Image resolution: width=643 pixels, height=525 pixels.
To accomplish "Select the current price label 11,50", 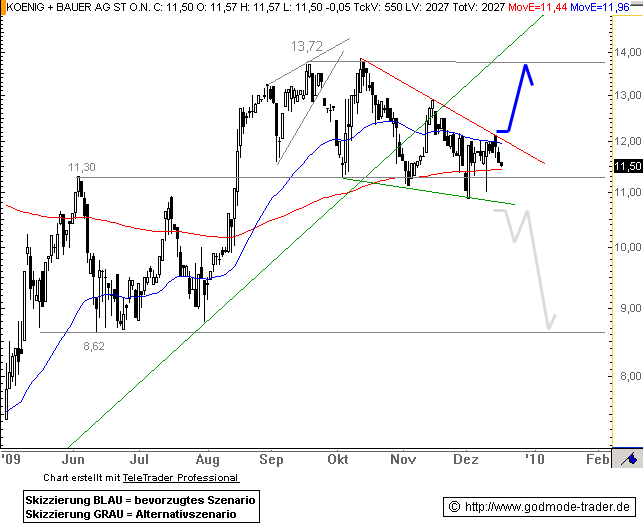I will pos(628,166).
